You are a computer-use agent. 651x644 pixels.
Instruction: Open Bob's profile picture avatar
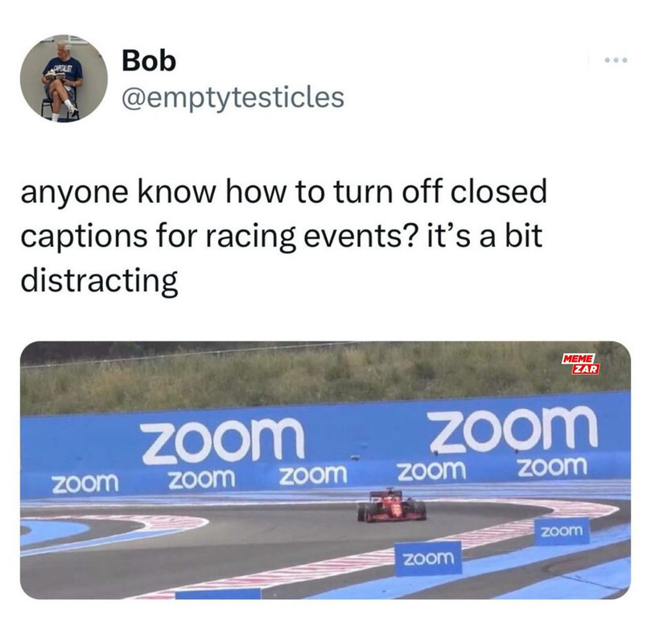coord(64,78)
